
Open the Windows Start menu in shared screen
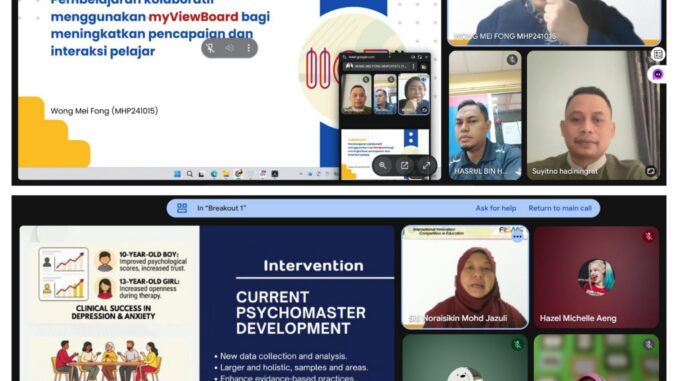[177, 174]
